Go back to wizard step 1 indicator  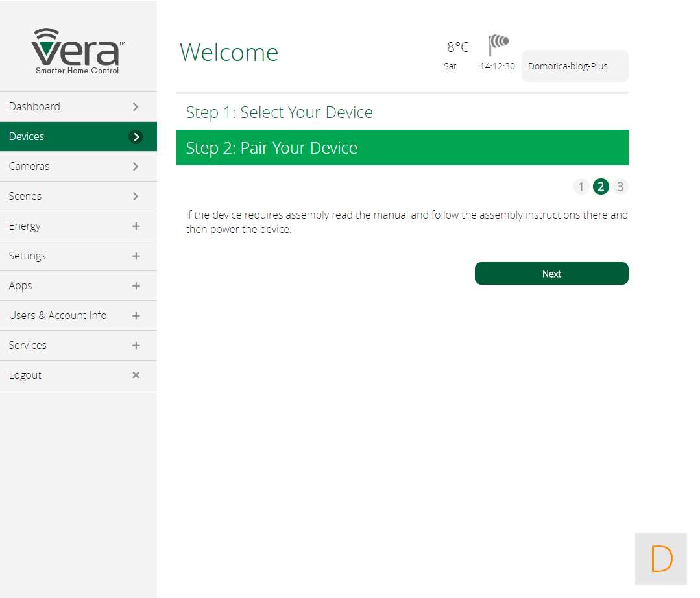pos(581,187)
